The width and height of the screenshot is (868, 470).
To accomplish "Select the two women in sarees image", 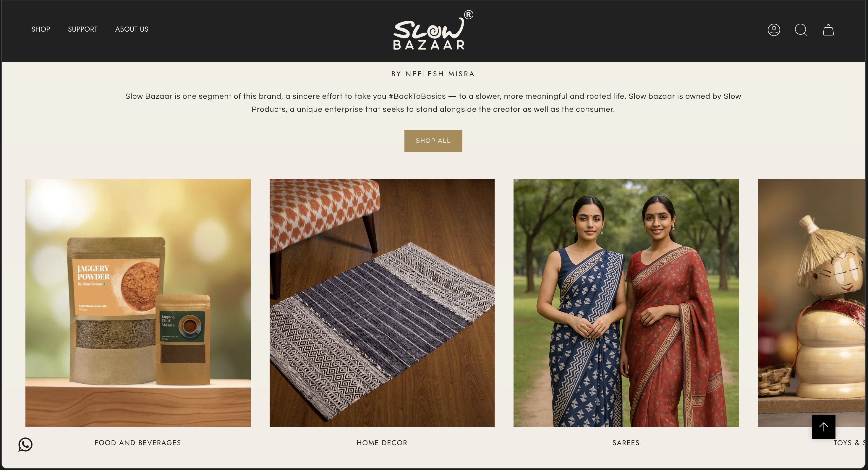I will click(626, 303).
